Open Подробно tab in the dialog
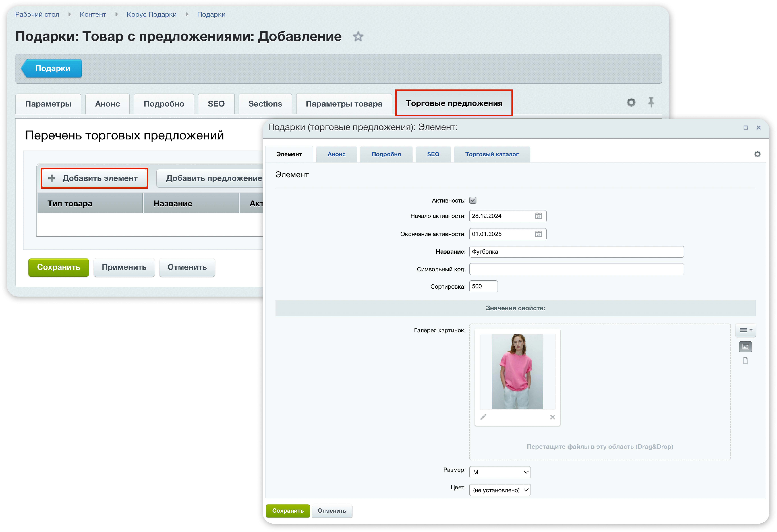 tap(386, 154)
